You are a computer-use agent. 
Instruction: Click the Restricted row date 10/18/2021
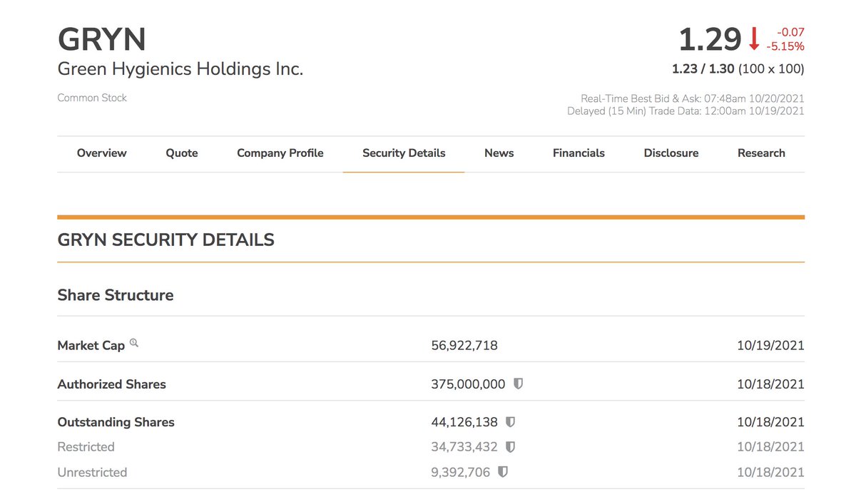coord(770,447)
